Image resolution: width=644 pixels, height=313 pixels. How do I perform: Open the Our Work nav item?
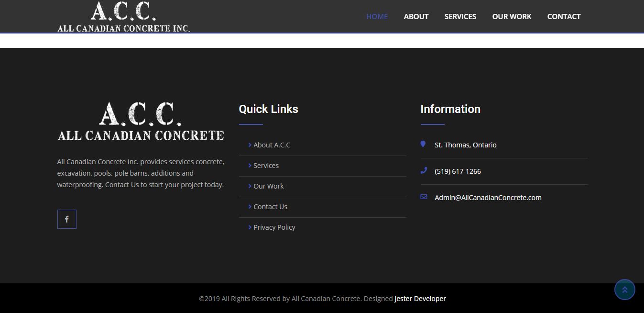(x=512, y=16)
